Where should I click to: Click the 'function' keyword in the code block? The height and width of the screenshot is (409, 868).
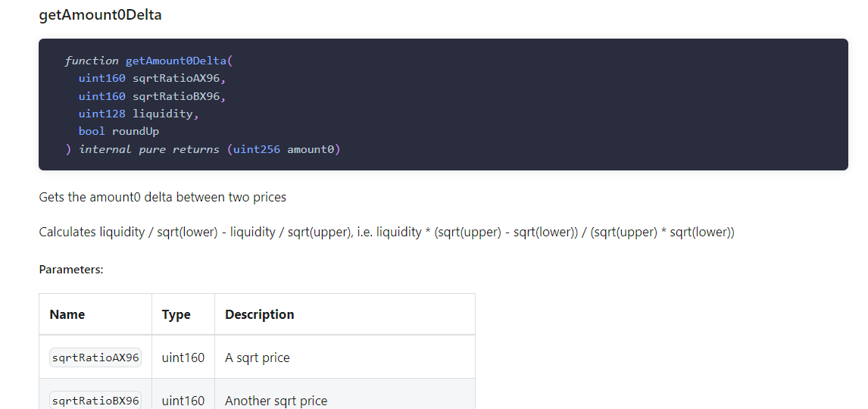pyautogui.click(x=92, y=61)
